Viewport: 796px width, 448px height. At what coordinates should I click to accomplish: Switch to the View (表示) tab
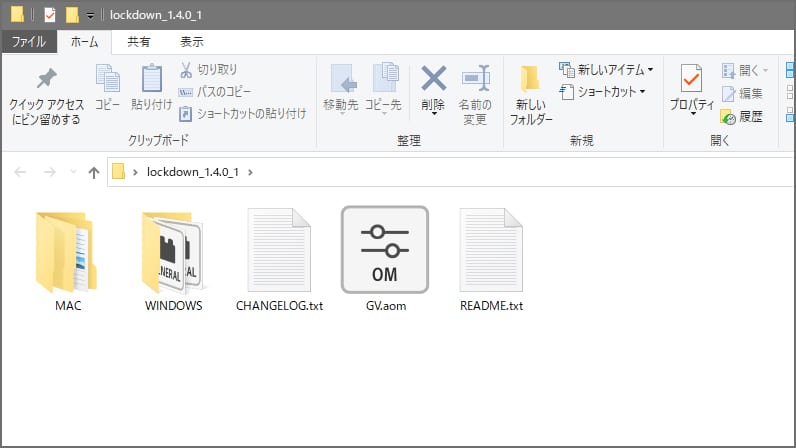192,42
